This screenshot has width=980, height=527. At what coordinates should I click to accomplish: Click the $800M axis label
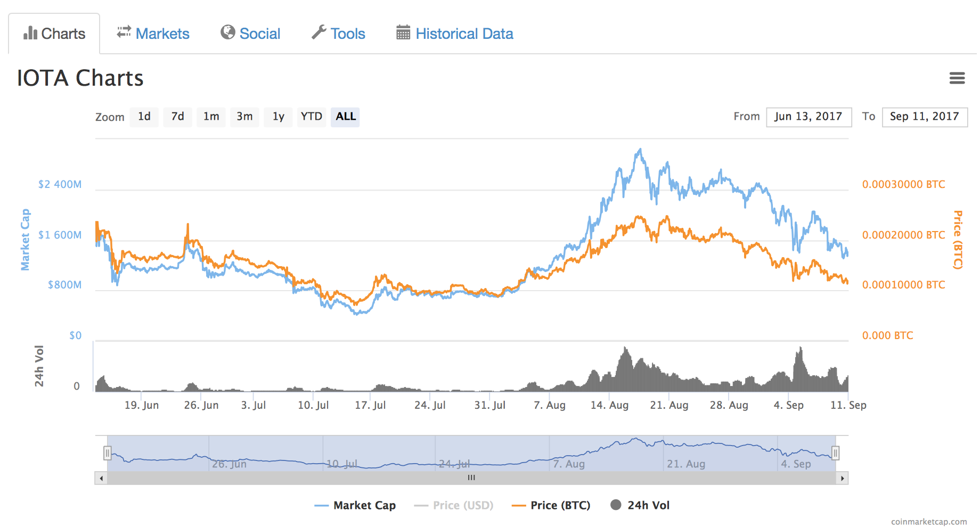(x=64, y=285)
